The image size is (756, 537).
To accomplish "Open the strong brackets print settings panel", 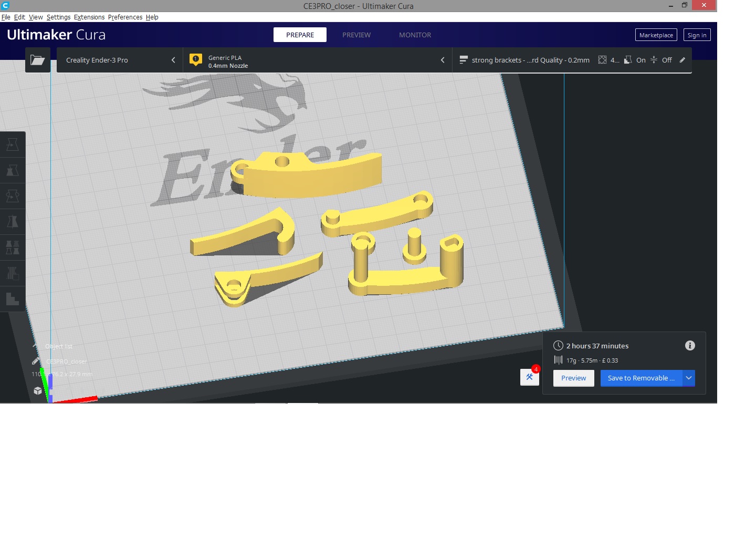I will click(x=572, y=60).
